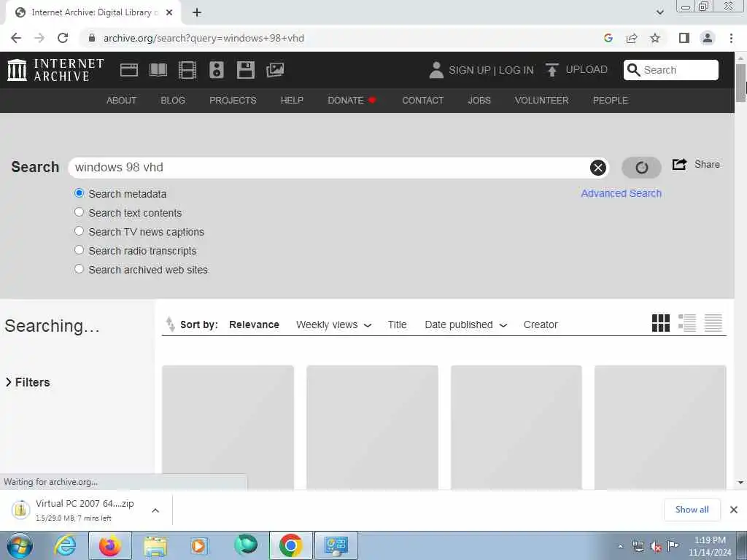
Task: Click the Advanced Search link
Action: point(622,193)
